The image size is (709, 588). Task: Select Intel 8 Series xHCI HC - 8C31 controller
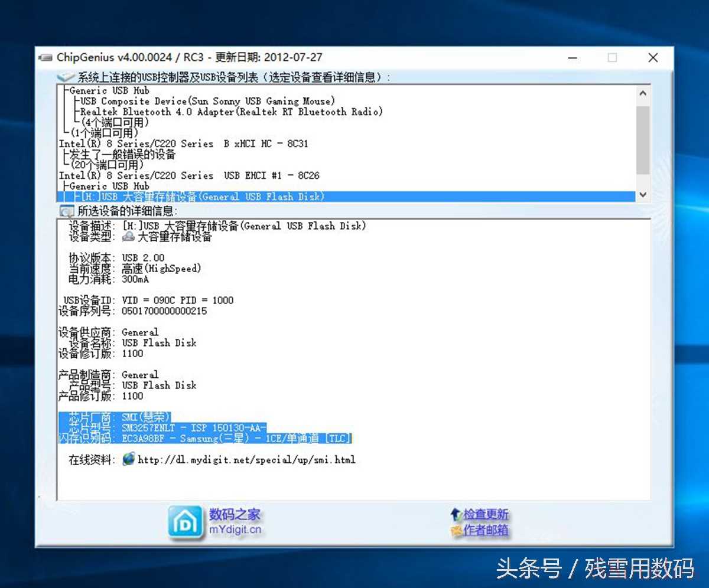pos(184,143)
